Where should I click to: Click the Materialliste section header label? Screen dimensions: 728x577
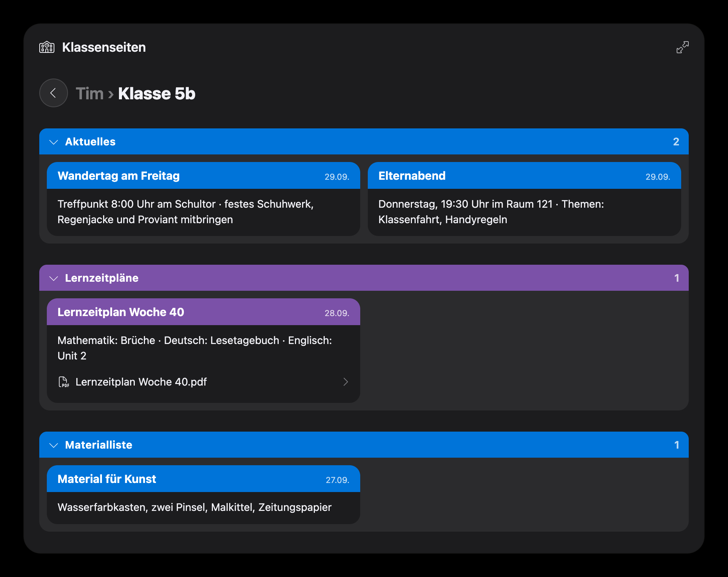click(99, 445)
